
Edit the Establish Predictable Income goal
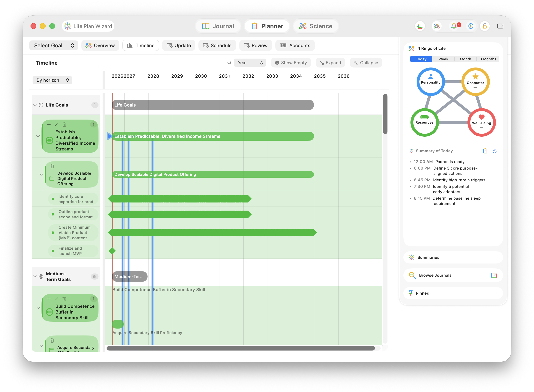(x=57, y=124)
